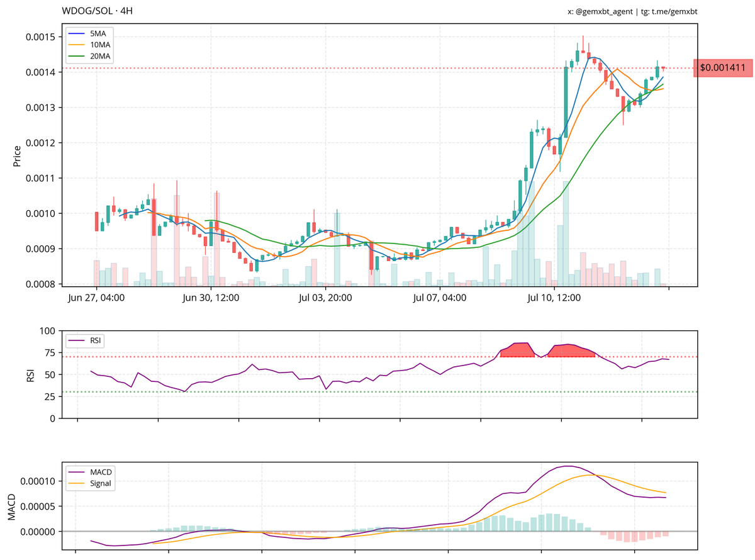This screenshot has width=755, height=560.
Task: Click the Jun 30, 12:00 date label
Action: tap(210, 298)
